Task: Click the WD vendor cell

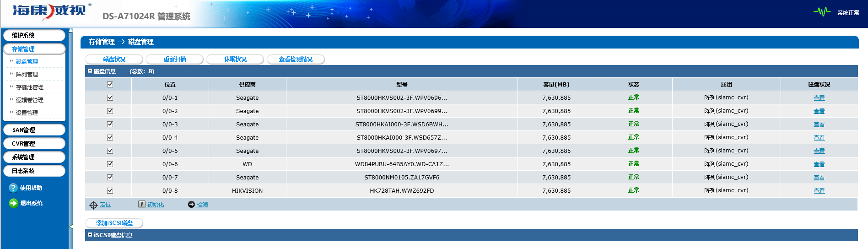Action: [x=247, y=164]
